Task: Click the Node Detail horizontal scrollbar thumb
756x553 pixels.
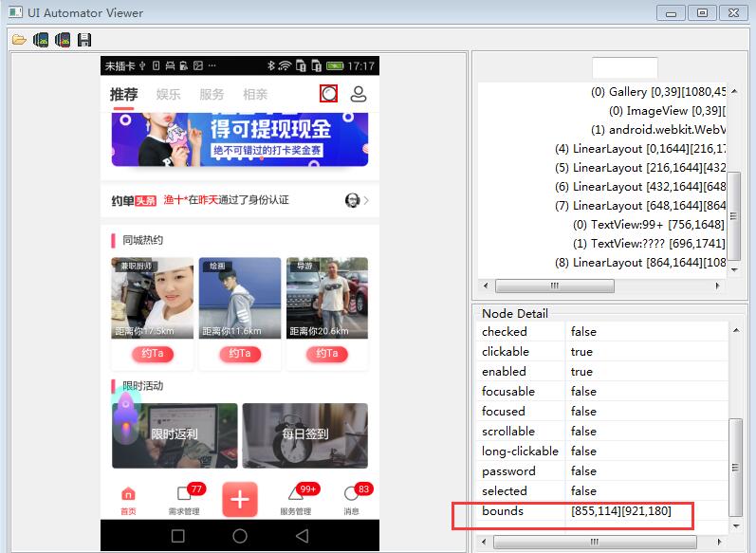Action: click(595, 542)
